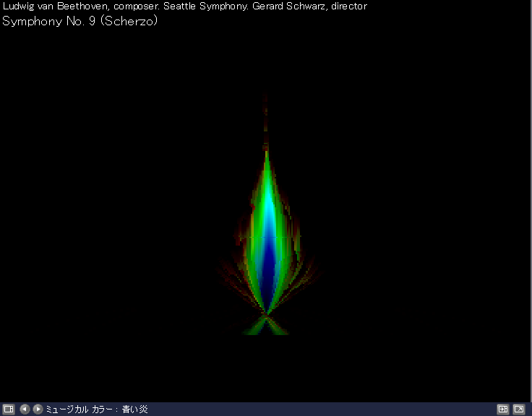Click the maximize video area icon
Image resolution: width=532 pixels, height=416 pixels.
click(503, 409)
